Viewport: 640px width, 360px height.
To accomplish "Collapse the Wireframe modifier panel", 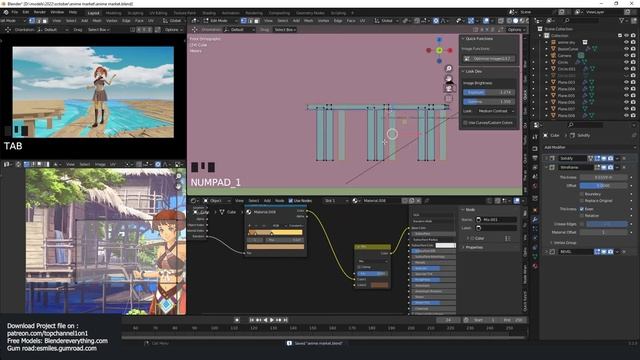I will tap(546, 167).
